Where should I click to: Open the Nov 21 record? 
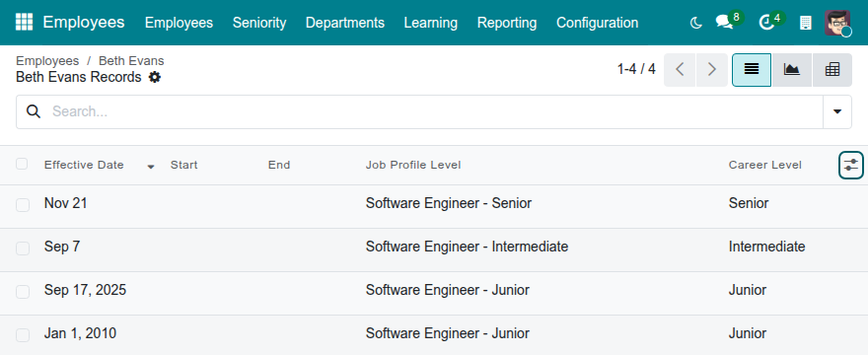pos(66,203)
